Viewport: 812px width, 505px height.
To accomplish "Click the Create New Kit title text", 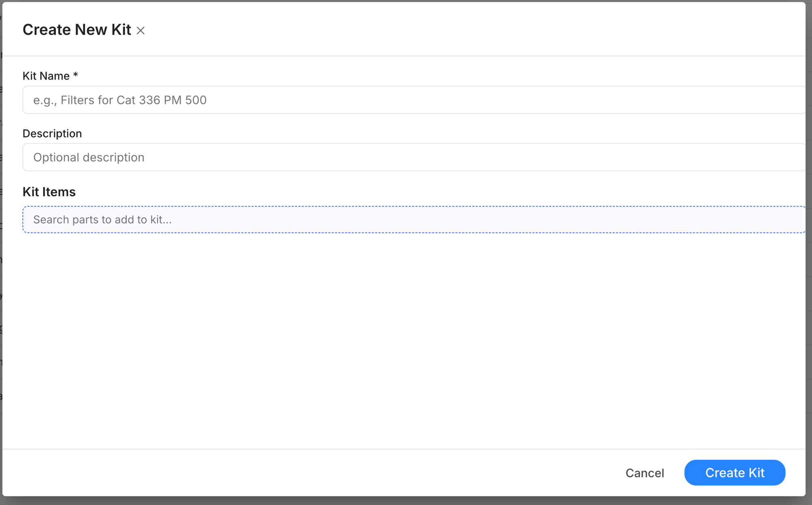I will coord(77,29).
